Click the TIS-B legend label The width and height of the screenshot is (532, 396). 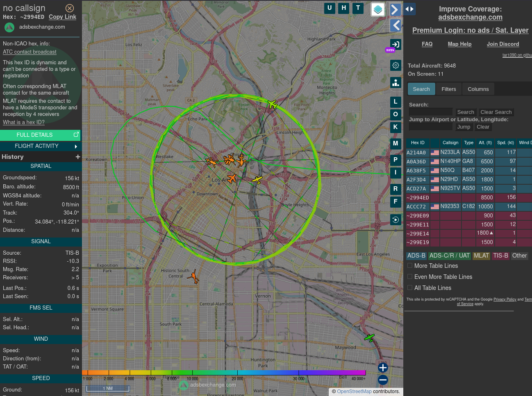point(500,256)
